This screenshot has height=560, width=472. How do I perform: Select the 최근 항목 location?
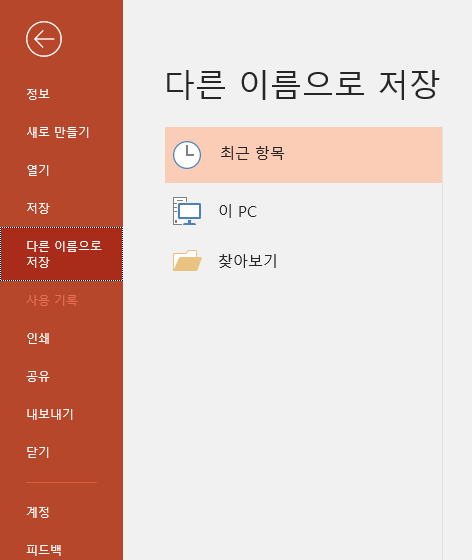pos(303,155)
